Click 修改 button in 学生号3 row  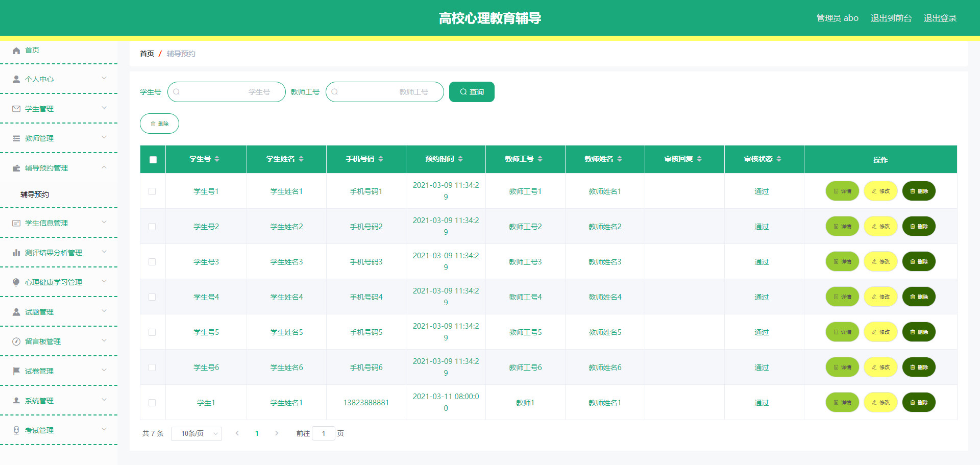coord(880,261)
